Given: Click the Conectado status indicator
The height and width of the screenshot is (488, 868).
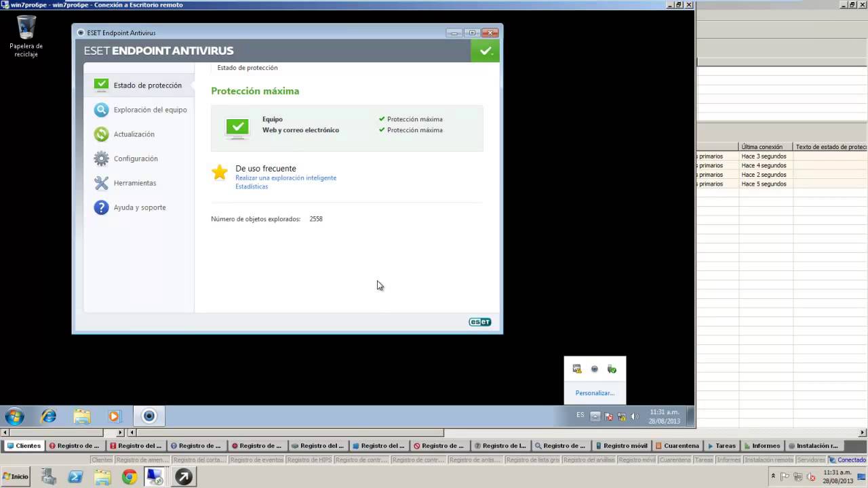Looking at the screenshot, I should [848, 460].
